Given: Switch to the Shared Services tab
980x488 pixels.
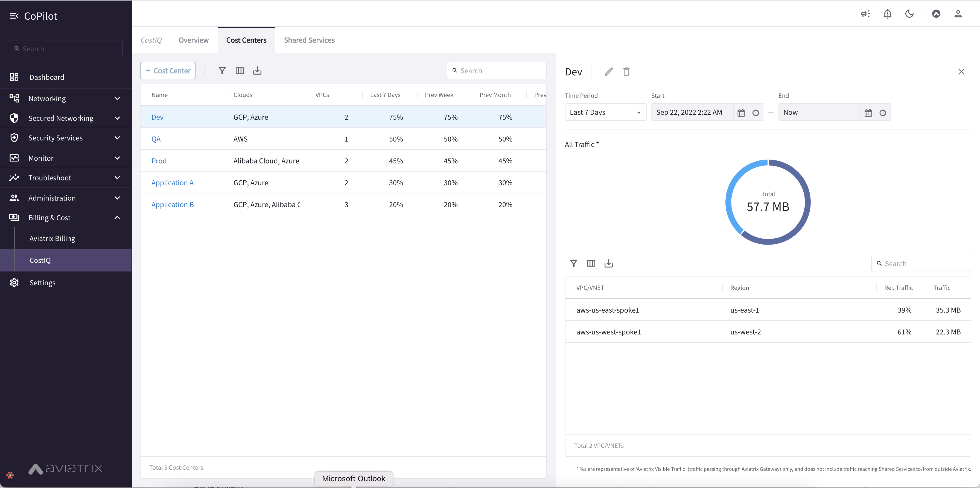Looking at the screenshot, I should pyautogui.click(x=309, y=40).
